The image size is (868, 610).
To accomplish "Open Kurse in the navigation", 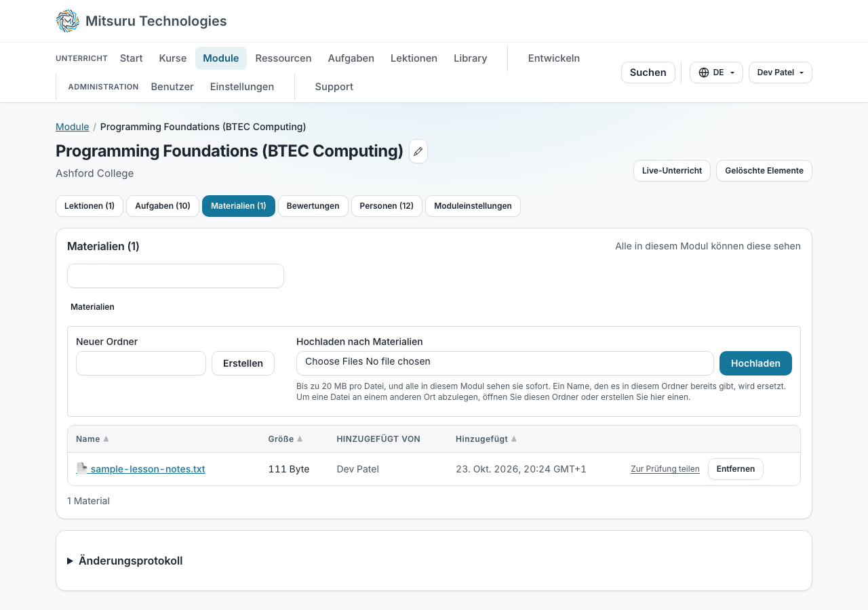I will 173,58.
